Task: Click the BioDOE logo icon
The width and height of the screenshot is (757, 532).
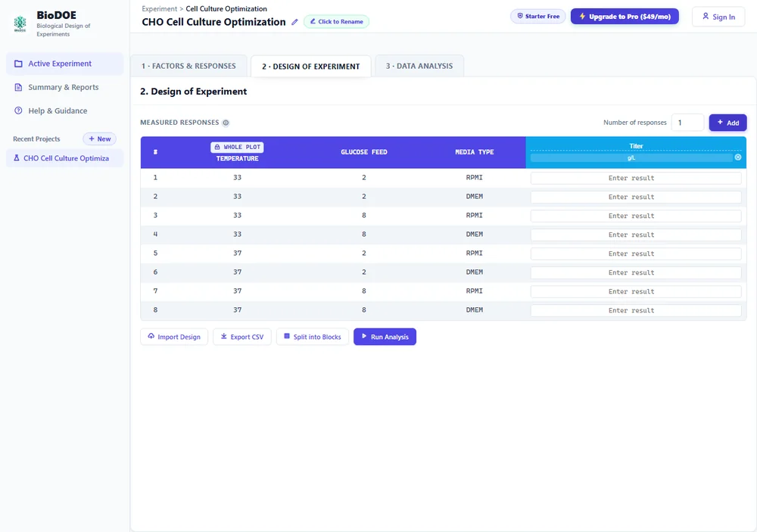Action: pos(20,23)
